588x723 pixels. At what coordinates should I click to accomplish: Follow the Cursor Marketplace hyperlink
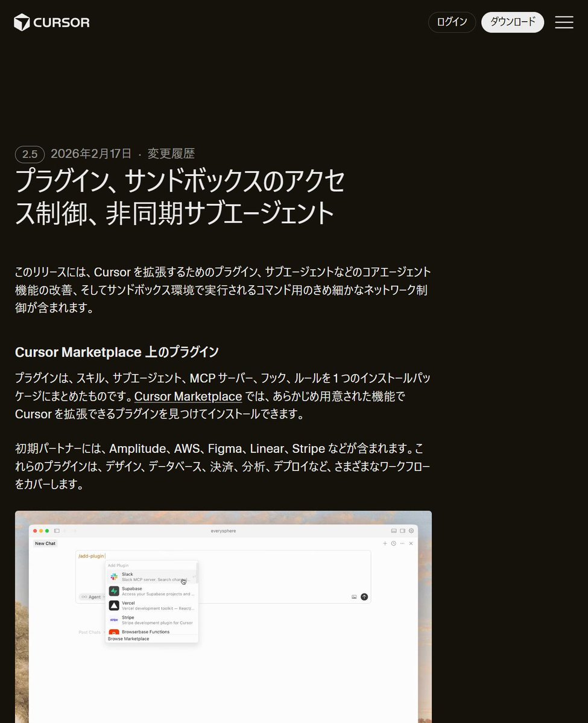(x=188, y=396)
